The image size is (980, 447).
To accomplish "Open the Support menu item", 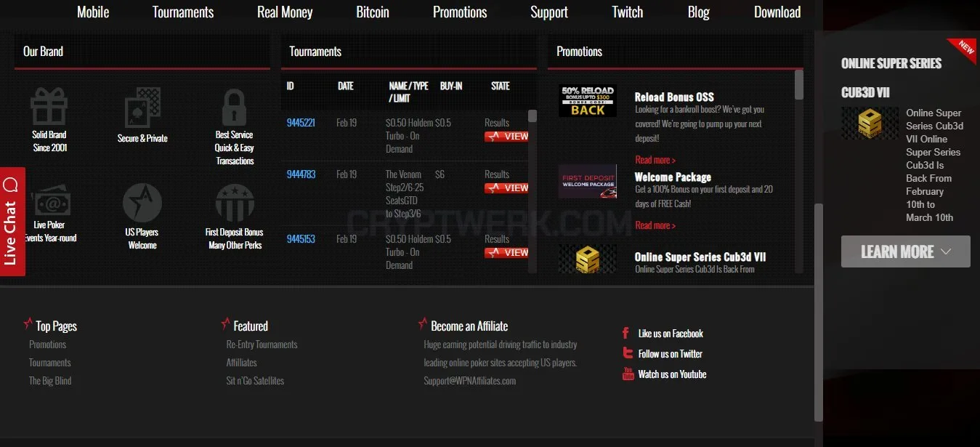I will [549, 12].
